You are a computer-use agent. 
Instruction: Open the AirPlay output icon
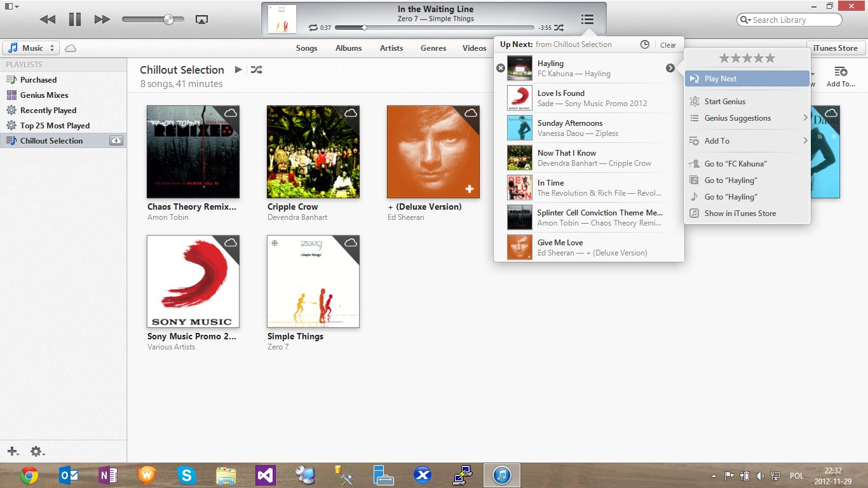point(201,20)
